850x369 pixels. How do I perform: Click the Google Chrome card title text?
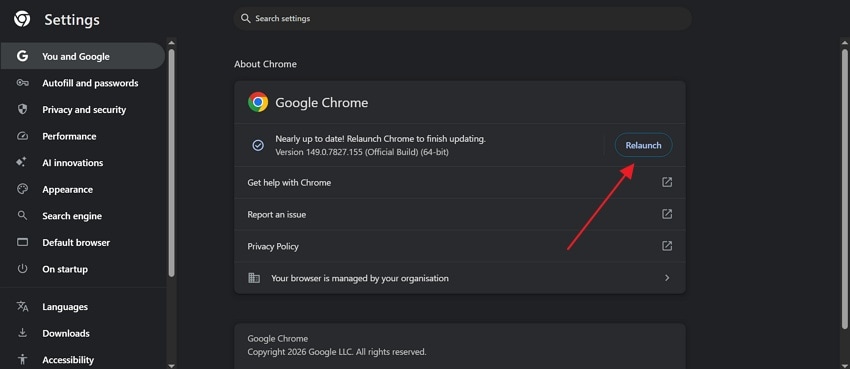tap(321, 102)
